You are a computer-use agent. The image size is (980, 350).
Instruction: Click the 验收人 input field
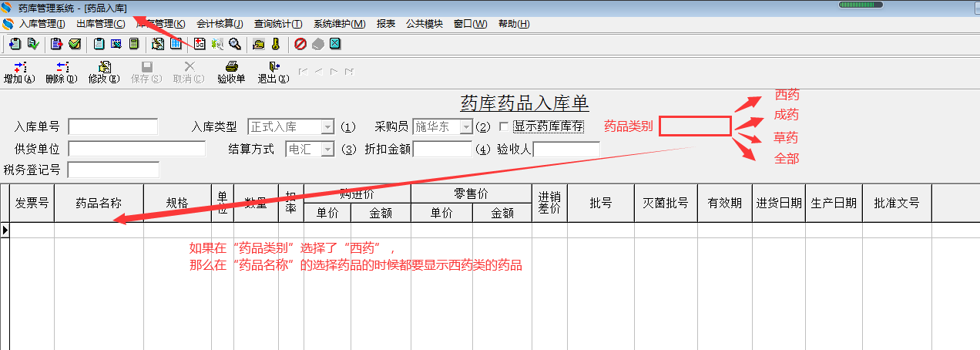coord(566,150)
